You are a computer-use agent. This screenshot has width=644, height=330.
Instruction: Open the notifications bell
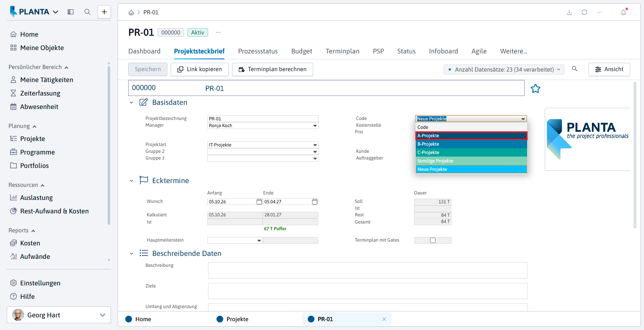(623, 12)
